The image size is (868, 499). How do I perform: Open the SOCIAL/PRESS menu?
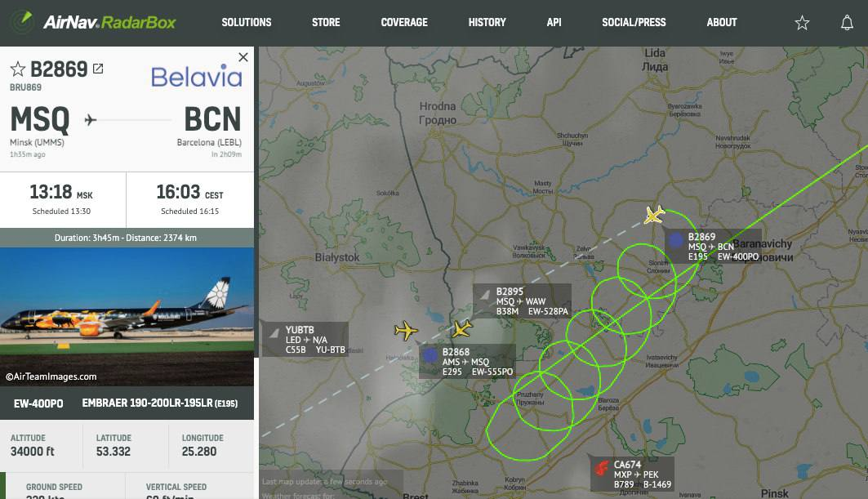coord(634,23)
